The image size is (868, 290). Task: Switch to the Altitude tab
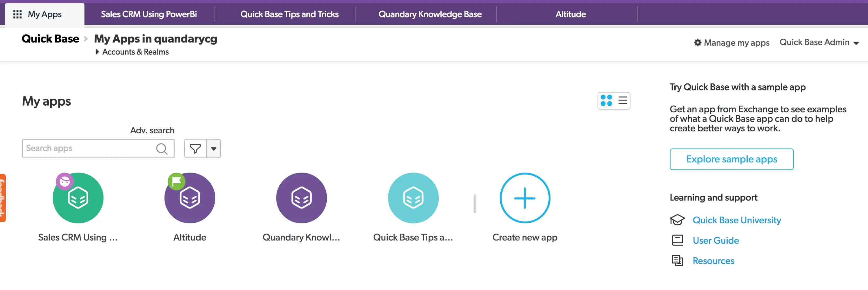pyautogui.click(x=570, y=14)
